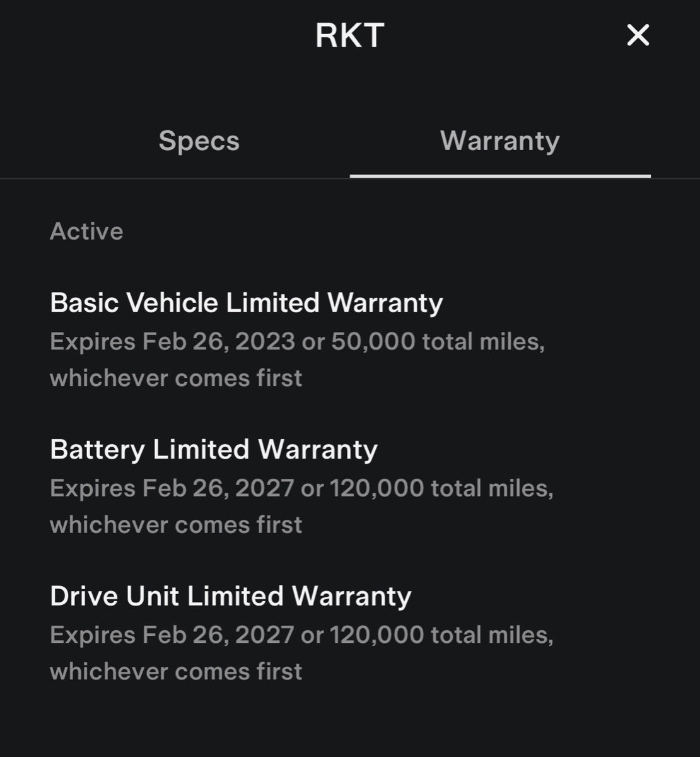Click Feb 26, 2027 date under Battery warranty
Screen dimensions: 700x757
click(218, 488)
